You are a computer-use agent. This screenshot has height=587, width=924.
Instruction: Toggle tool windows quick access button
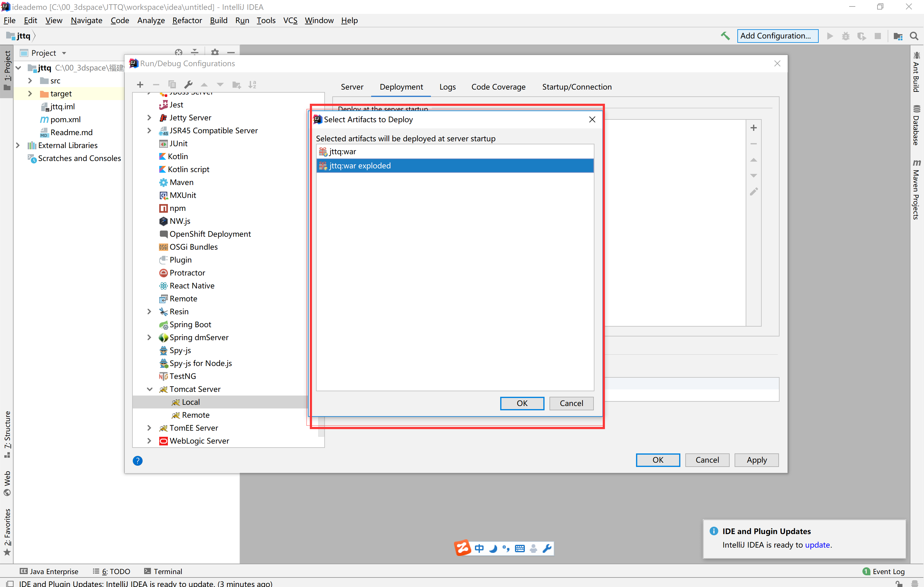point(10,583)
